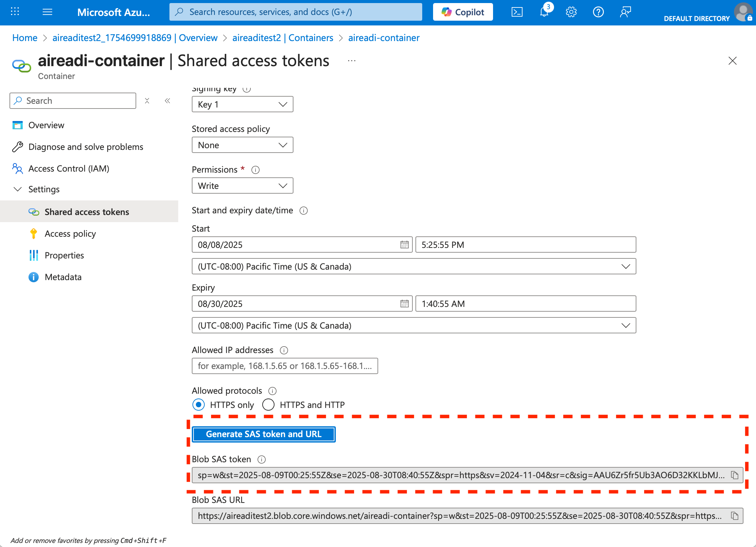Open the notifications bell icon
Viewport: 756px width, 547px height.
pyautogui.click(x=544, y=12)
